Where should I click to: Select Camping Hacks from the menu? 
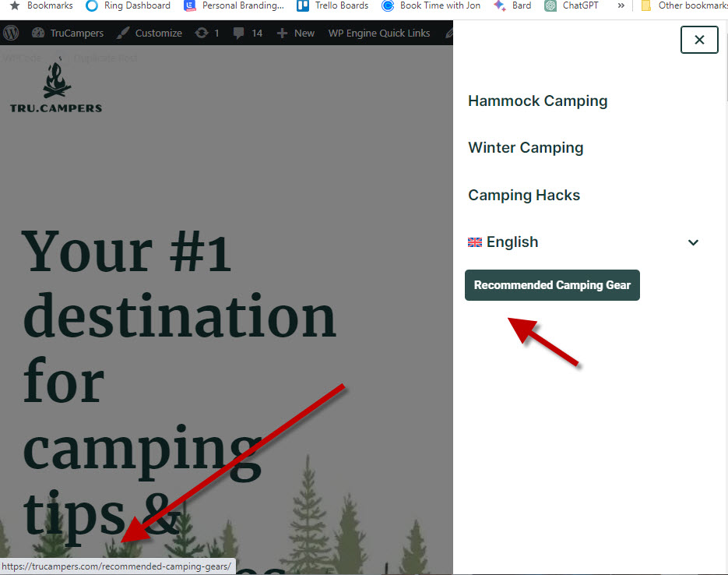524,195
